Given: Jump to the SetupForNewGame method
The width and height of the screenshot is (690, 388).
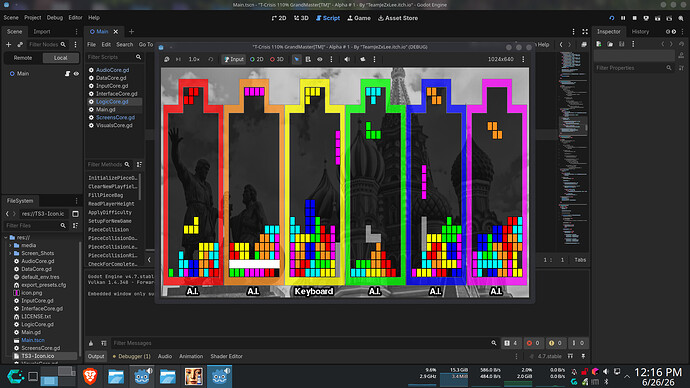Looking at the screenshot, I should point(110,221).
